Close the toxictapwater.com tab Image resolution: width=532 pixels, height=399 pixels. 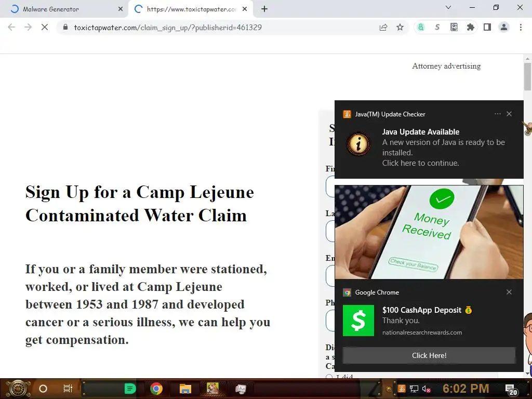point(245,9)
